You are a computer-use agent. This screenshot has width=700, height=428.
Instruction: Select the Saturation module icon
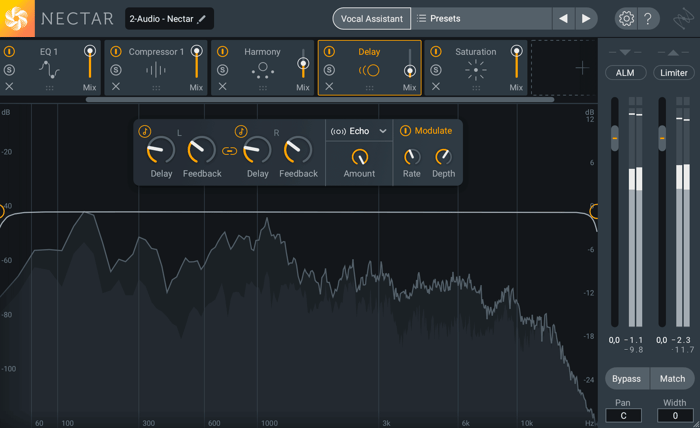(476, 70)
